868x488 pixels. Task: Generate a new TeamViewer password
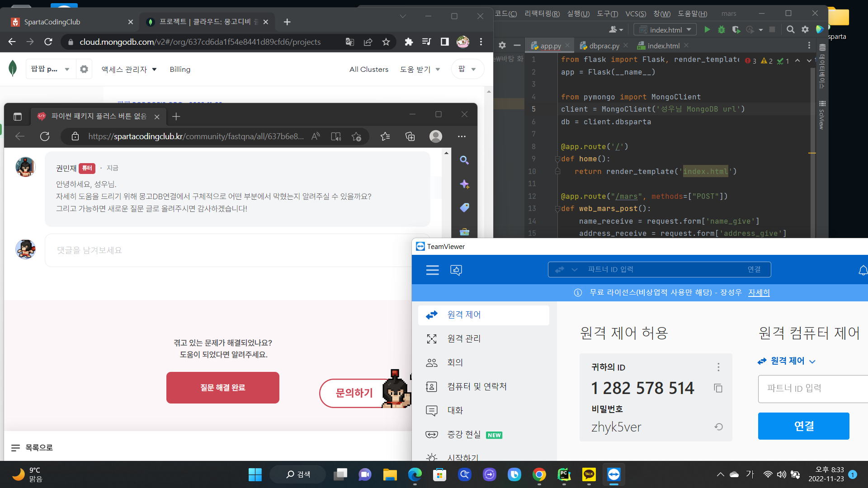tap(718, 427)
